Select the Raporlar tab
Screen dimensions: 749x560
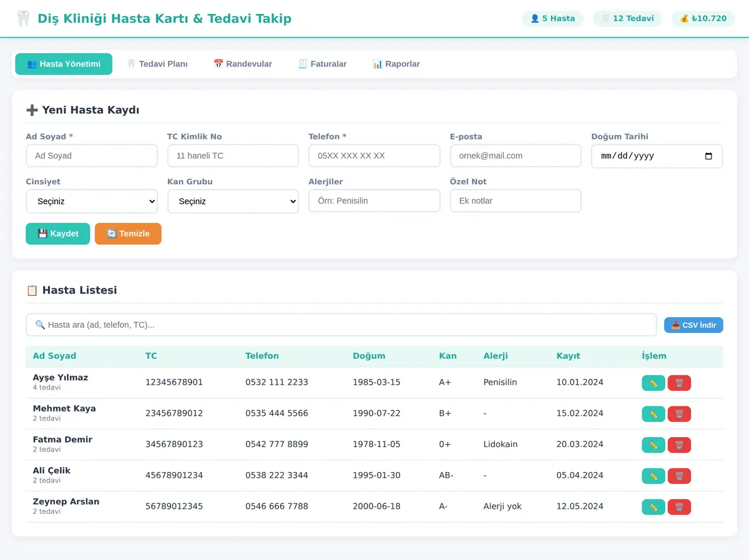(x=396, y=64)
